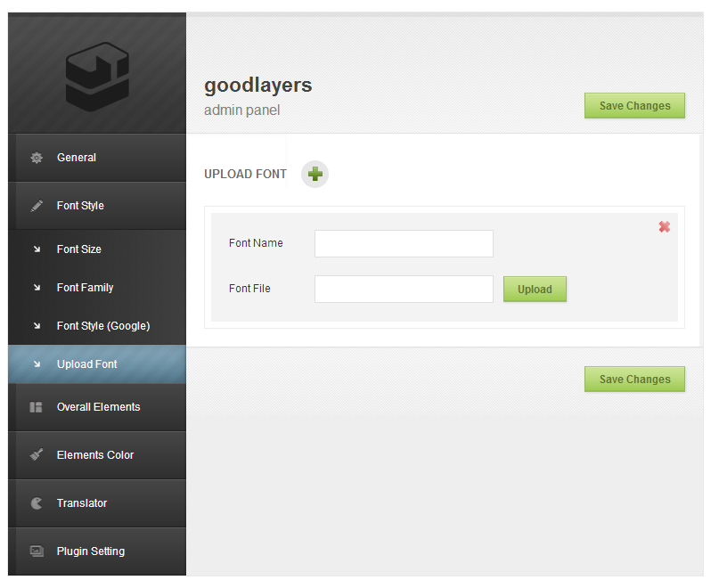Click the arrow icon beside Font Family

click(x=37, y=288)
